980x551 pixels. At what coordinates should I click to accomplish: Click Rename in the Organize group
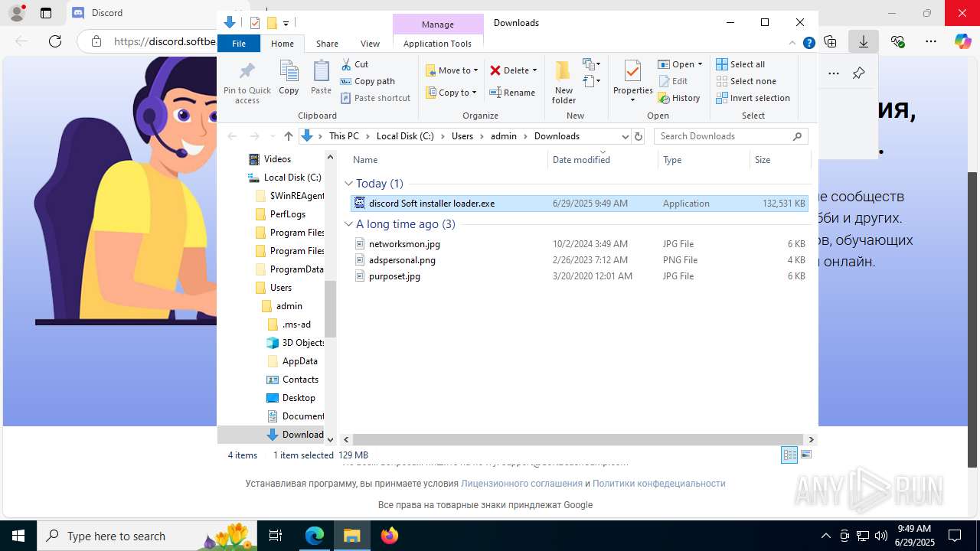pyautogui.click(x=512, y=93)
